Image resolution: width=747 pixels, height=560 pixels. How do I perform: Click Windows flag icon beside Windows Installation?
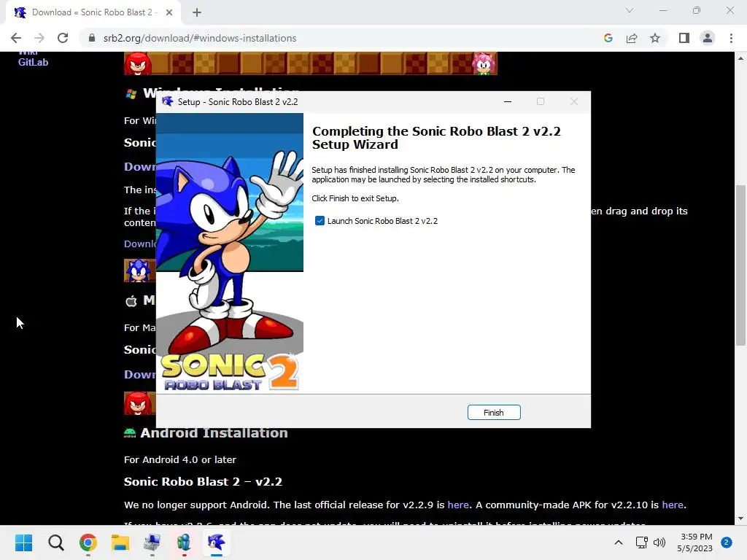pyautogui.click(x=131, y=94)
